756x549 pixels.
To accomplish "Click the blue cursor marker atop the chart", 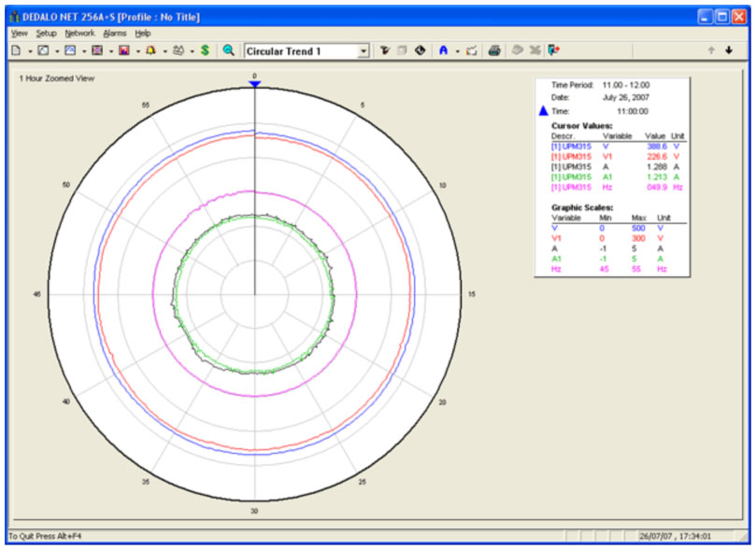I will (x=254, y=84).
